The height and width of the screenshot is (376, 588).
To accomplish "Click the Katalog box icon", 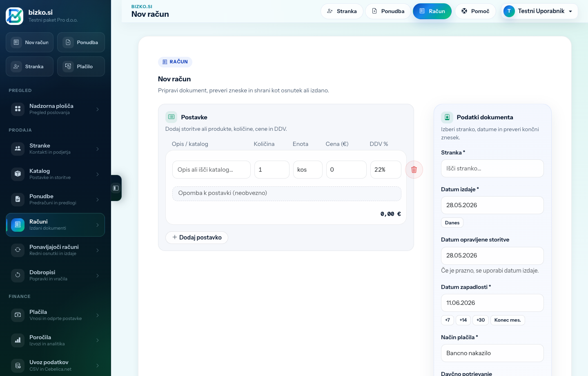I will [18, 174].
